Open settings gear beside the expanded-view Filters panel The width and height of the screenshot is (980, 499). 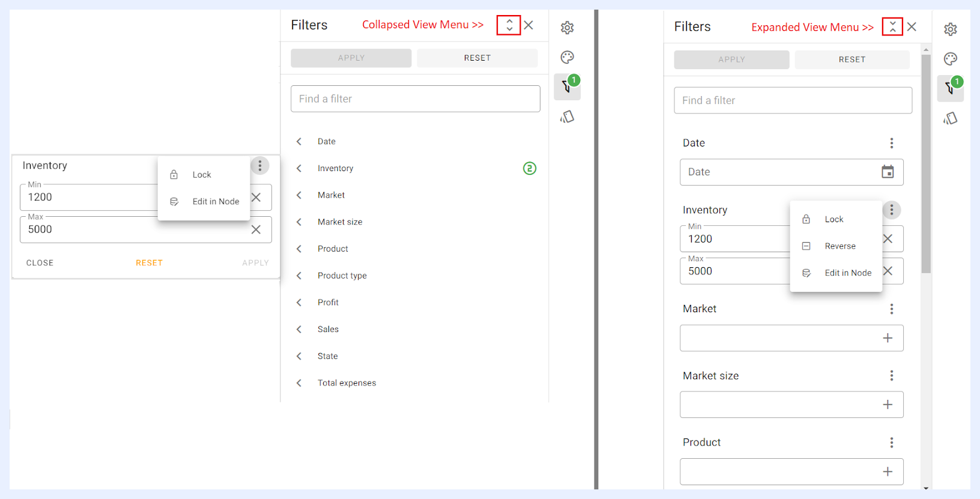(x=951, y=29)
